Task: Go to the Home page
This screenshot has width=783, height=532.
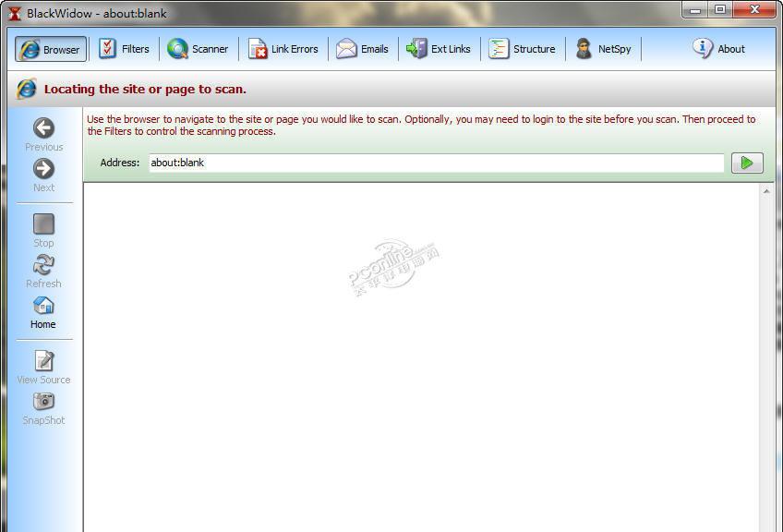Action: (x=43, y=312)
